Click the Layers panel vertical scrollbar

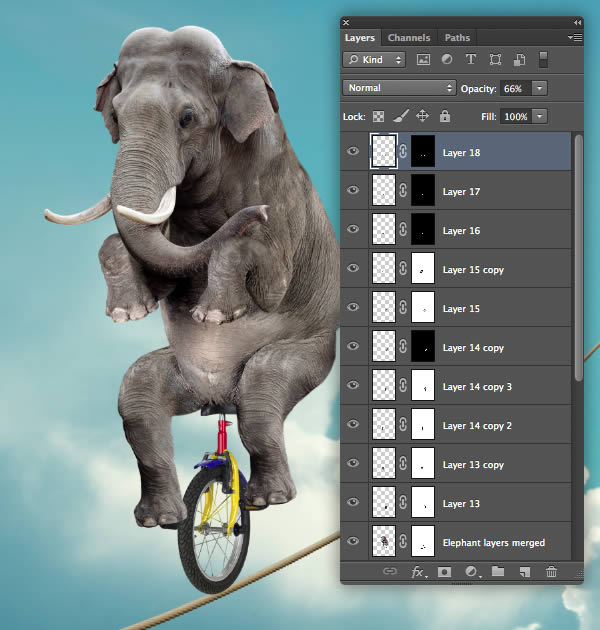578,257
